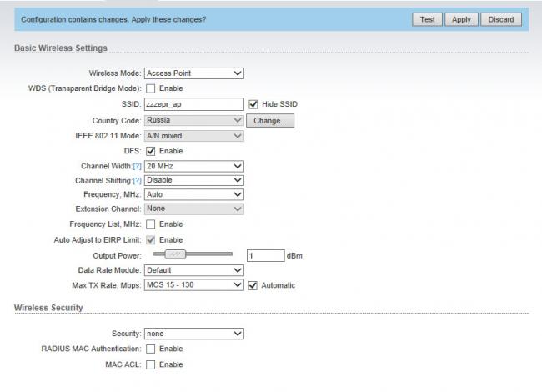Viewport: 542px width, 392px height.
Task: Discard the configuration changes
Action: click(500, 19)
